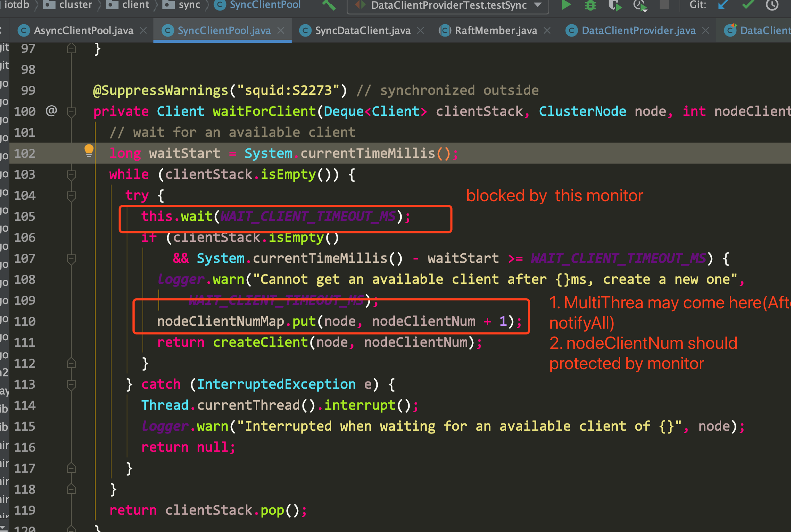Collapse the waitForClient method at line 100
This screenshot has height=532, width=791.
click(71, 112)
